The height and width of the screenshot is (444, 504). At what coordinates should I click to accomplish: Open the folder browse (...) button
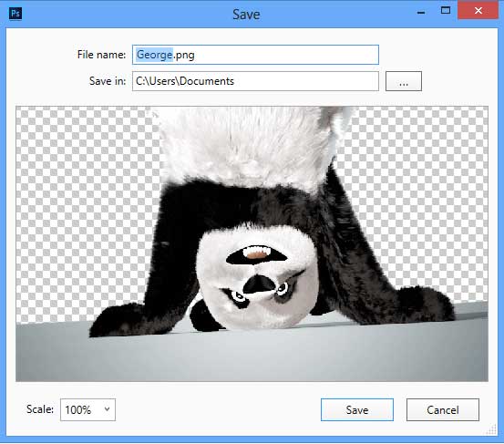[404, 81]
